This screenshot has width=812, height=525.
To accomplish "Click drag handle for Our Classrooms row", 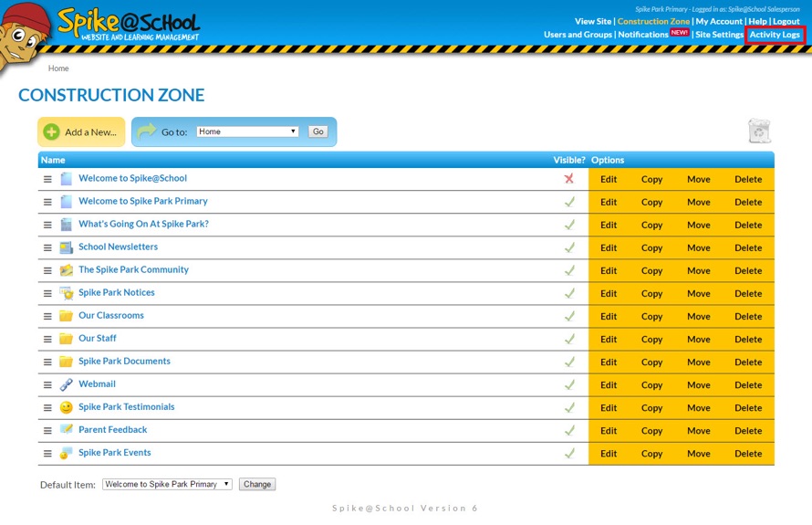I will (x=47, y=316).
